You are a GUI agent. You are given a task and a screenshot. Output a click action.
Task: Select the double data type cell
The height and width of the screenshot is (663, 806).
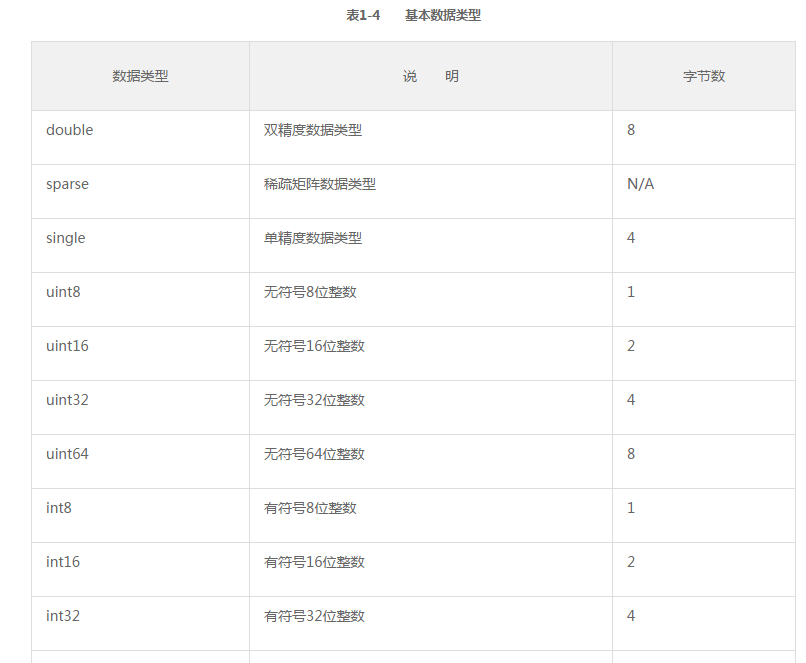[x=140, y=138]
